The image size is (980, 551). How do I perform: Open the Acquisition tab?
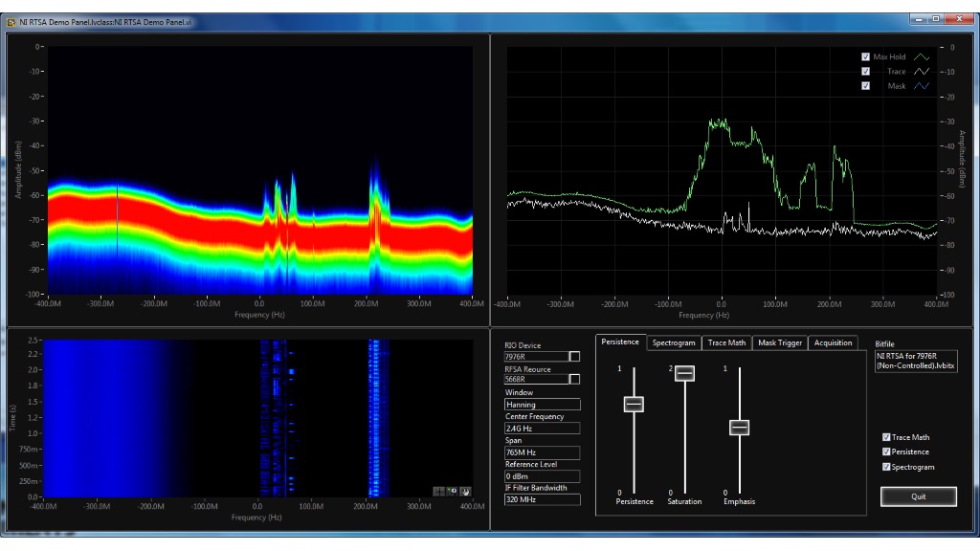[x=834, y=343]
